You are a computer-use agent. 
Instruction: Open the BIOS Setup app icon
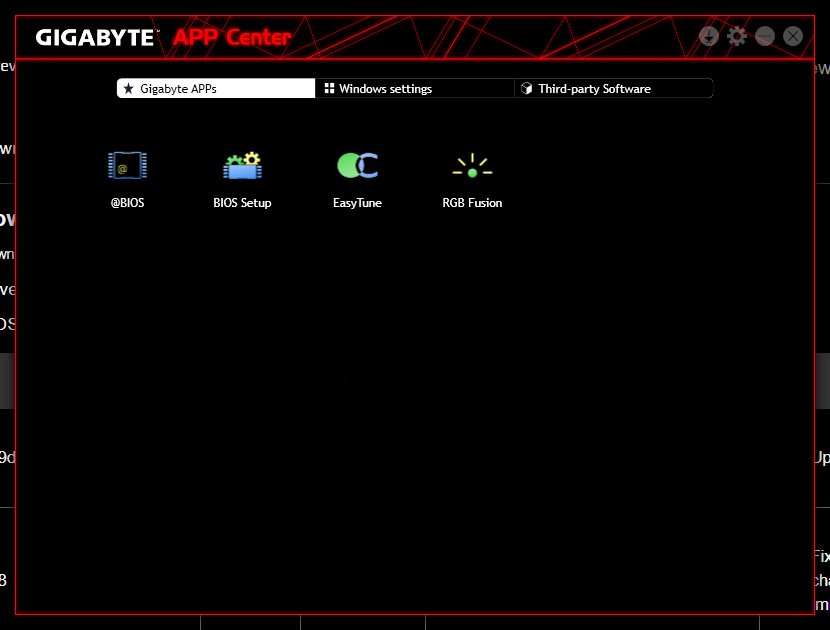242,166
